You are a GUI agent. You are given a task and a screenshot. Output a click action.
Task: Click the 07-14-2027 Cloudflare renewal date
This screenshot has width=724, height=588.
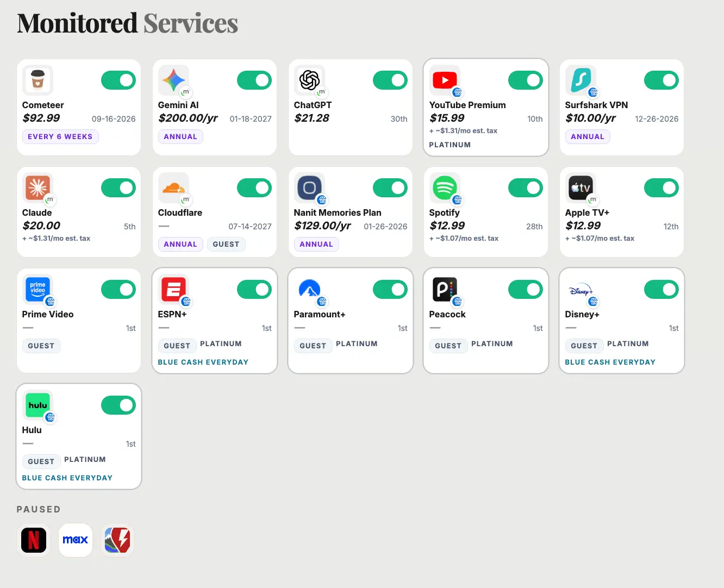click(250, 227)
